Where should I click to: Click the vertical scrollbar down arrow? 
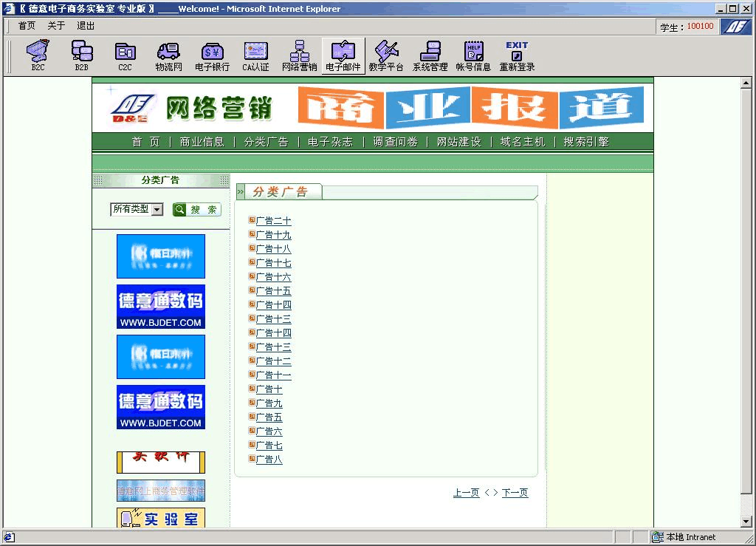pos(746,522)
